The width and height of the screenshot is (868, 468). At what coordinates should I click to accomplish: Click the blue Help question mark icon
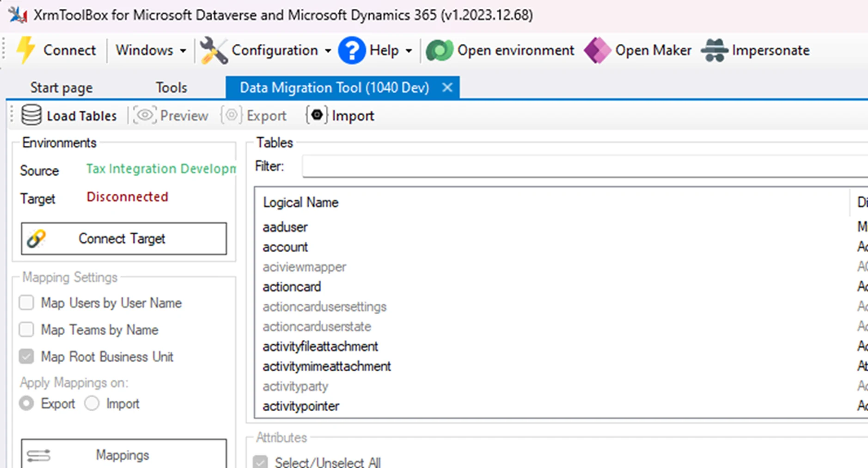pyautogui.click(x=352, y=50)
